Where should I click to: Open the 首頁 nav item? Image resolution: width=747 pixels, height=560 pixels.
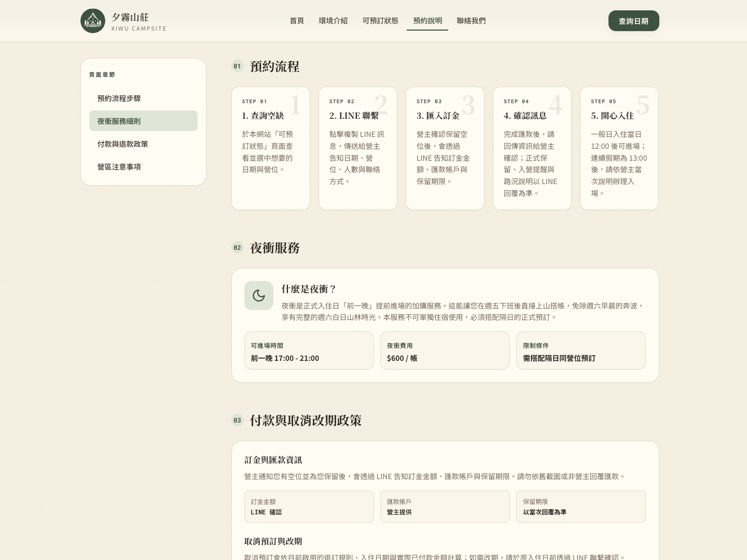(297, 21)
